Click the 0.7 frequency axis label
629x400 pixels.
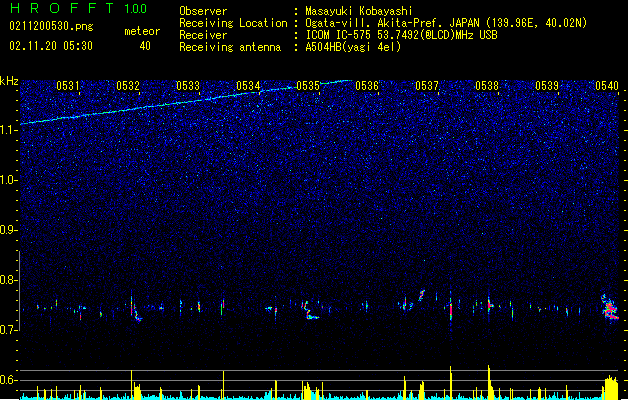pos(9,330)
